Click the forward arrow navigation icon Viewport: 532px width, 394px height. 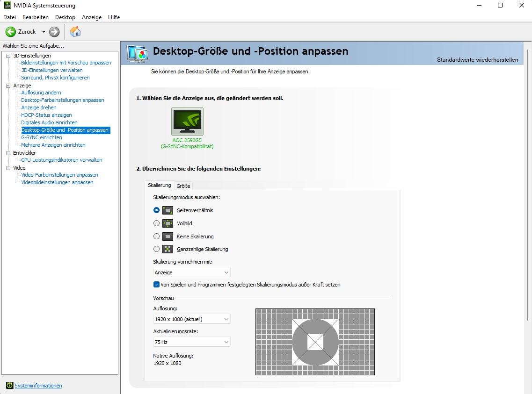point(54,32)
